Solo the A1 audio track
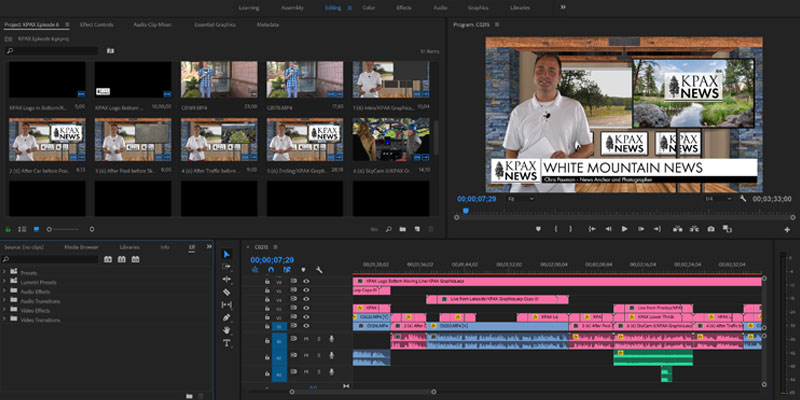 [x=319, y=339]
